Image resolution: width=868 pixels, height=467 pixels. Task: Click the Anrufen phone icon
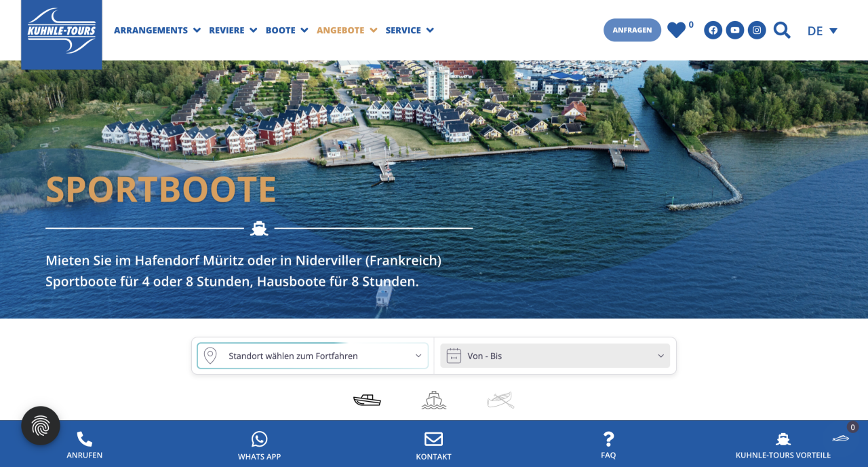85,439
